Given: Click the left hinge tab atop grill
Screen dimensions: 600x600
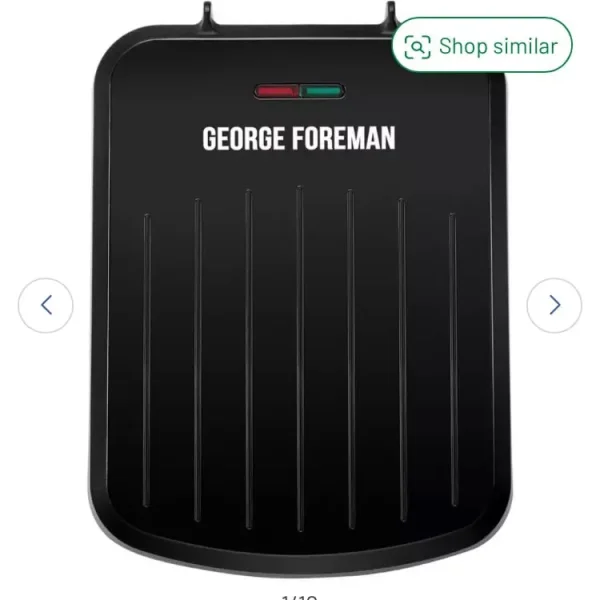Looking at the screenshot, I should point(207,15).
